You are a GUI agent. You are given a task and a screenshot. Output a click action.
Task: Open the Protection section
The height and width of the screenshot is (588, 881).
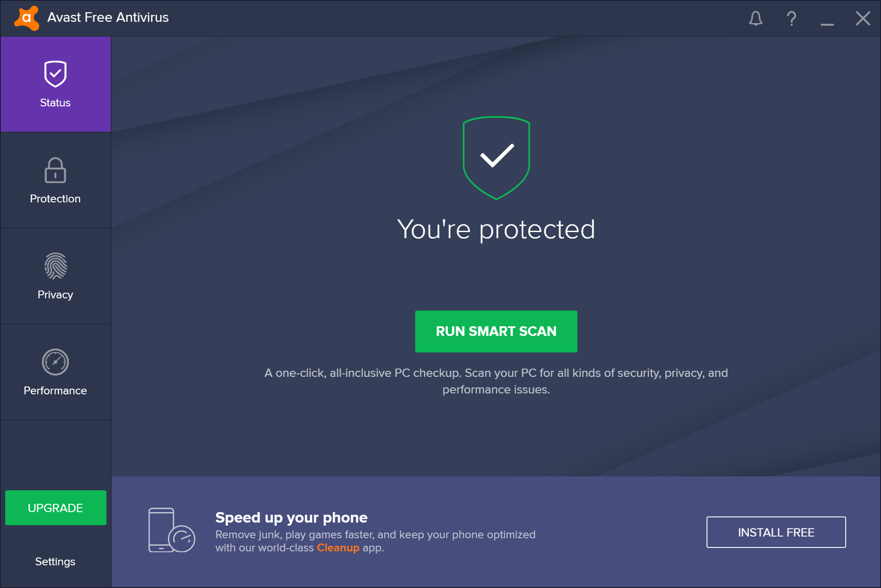coord(55,181)
